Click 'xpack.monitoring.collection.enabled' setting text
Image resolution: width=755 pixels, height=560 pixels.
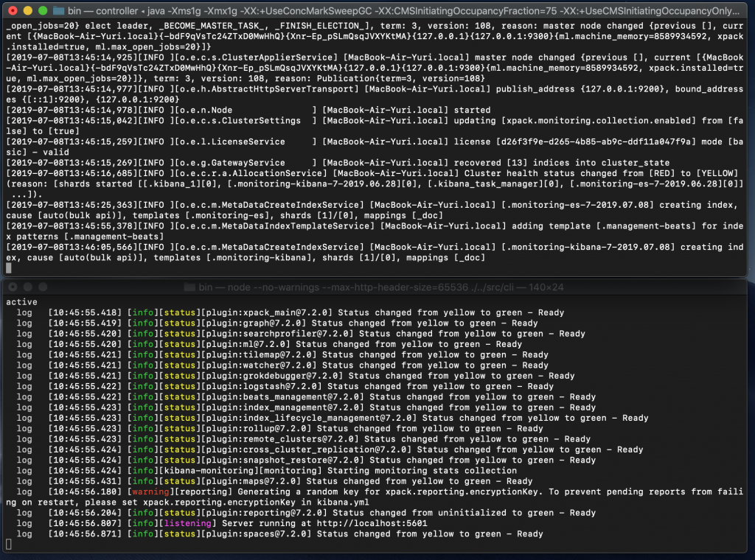click(599, 121)
